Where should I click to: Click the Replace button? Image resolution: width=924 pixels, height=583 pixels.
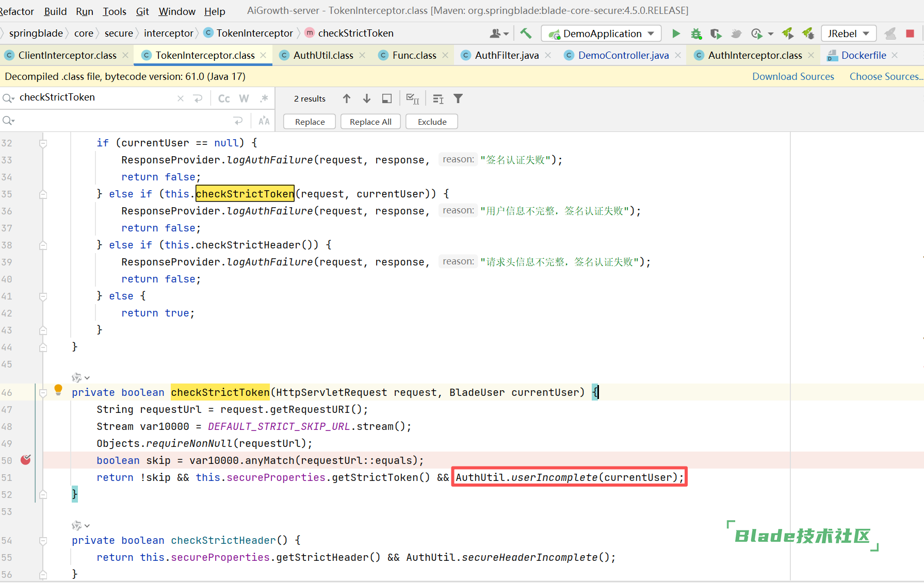310,122
